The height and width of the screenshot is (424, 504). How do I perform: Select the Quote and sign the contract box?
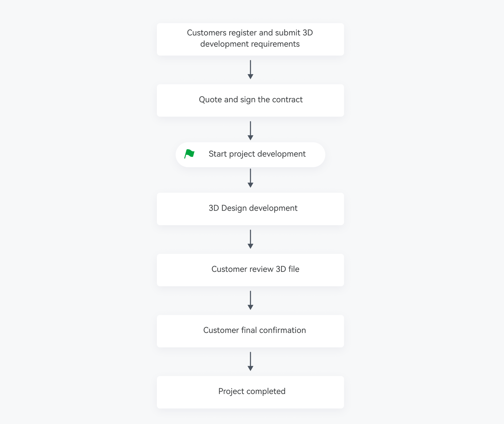[x=250, y=100]
